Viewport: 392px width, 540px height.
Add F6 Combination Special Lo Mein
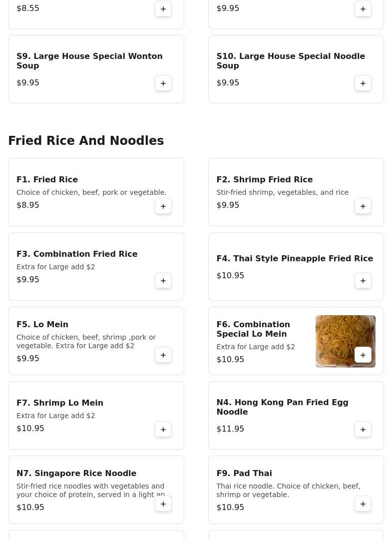363,355
